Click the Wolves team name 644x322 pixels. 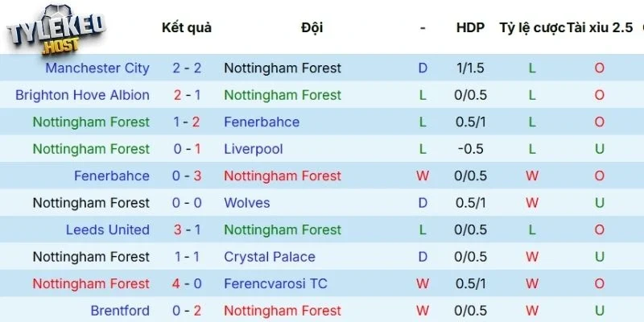247,203
